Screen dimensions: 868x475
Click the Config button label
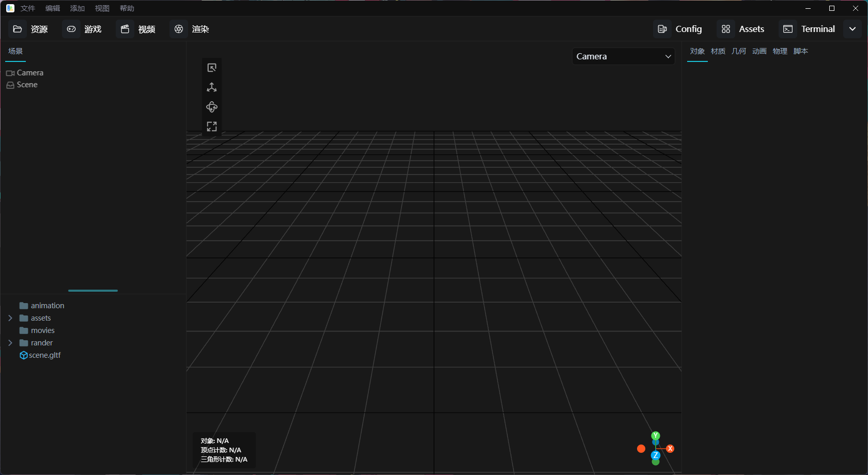[689, 29]
